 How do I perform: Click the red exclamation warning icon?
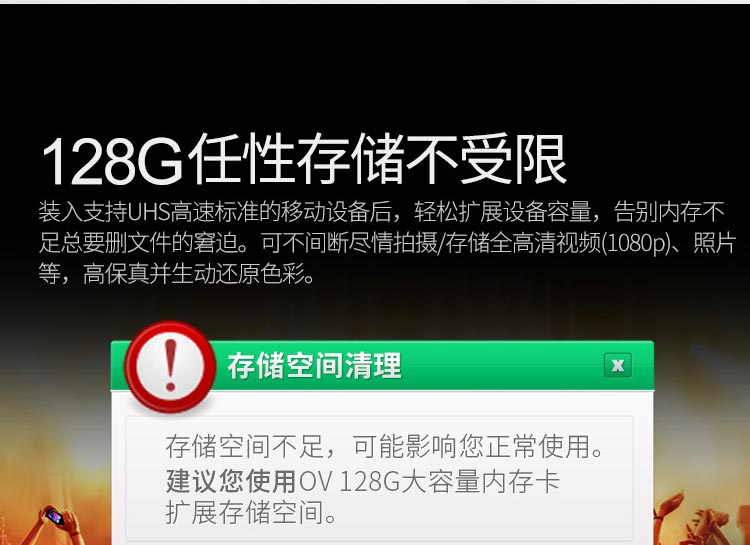click(170, 366)
